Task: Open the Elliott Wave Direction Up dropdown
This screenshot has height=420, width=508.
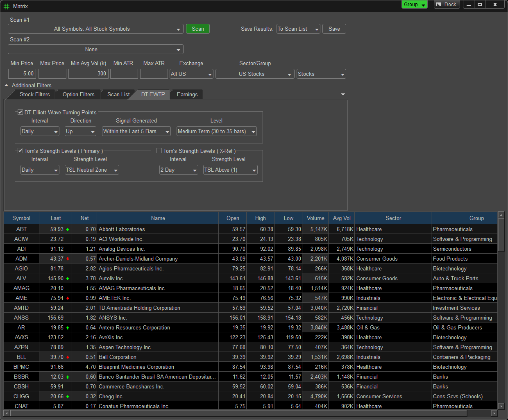Action: pos(80,131)
